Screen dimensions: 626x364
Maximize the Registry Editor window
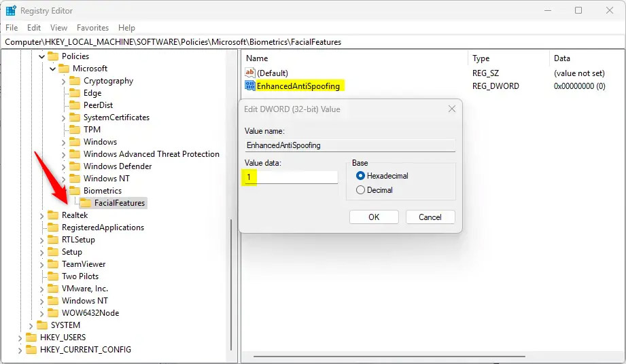tap(578, 10)
